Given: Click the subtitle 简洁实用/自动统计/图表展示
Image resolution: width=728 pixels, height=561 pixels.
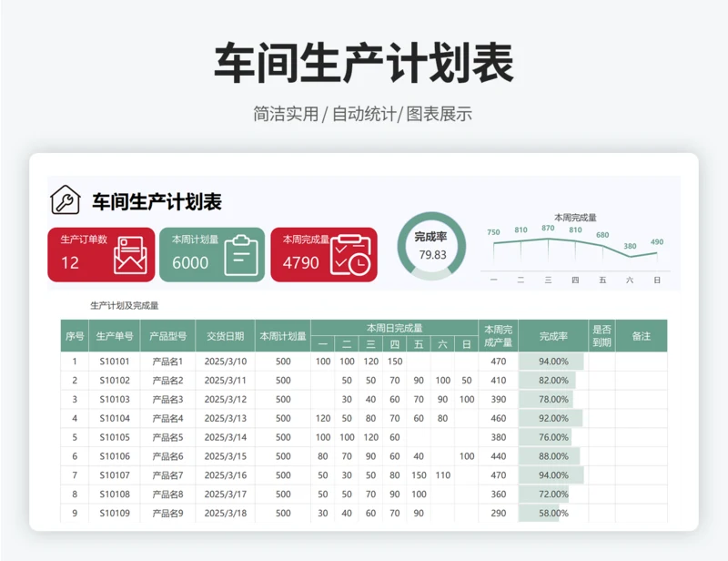Looking at the screenshot, I should pos(362,114).
